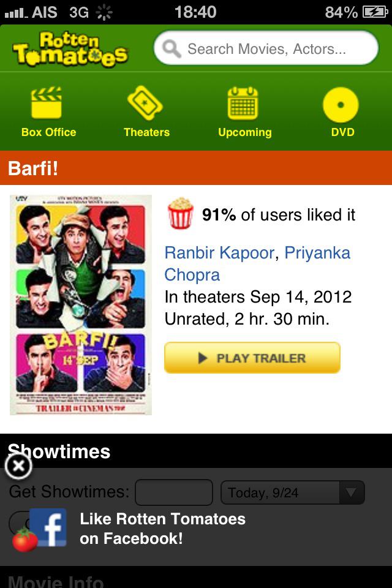392x588 pixels.
Task: Tap the search magnifying glass icon
Action: pos(171,48)
